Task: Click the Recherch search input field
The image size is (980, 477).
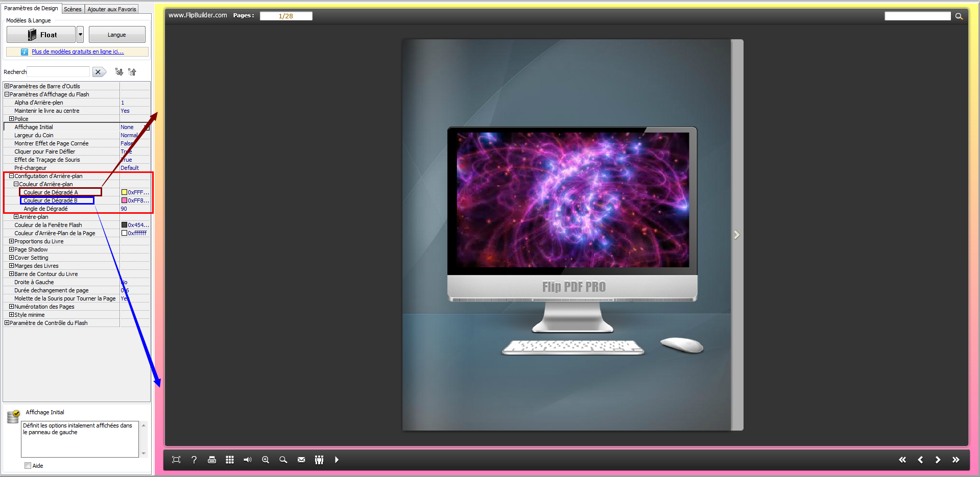Action: [x=58, y=72]
